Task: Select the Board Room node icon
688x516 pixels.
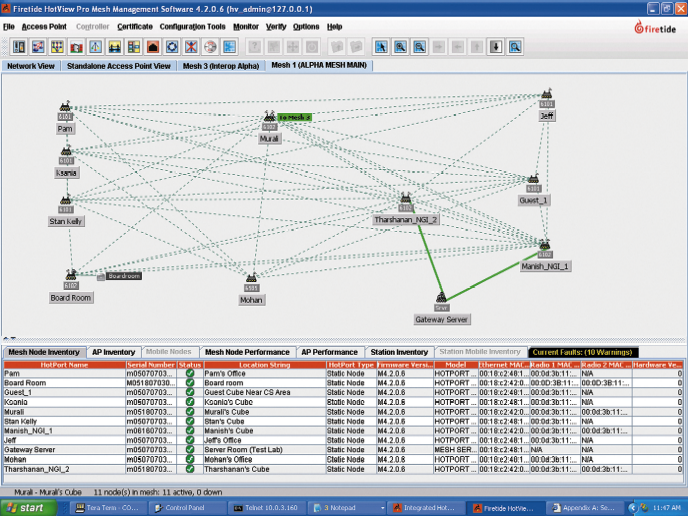Action: click(71, 275)
